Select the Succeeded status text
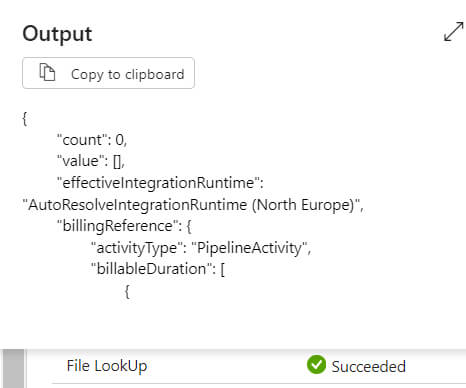Screen dimensions: 466x388 pos(369,366)
